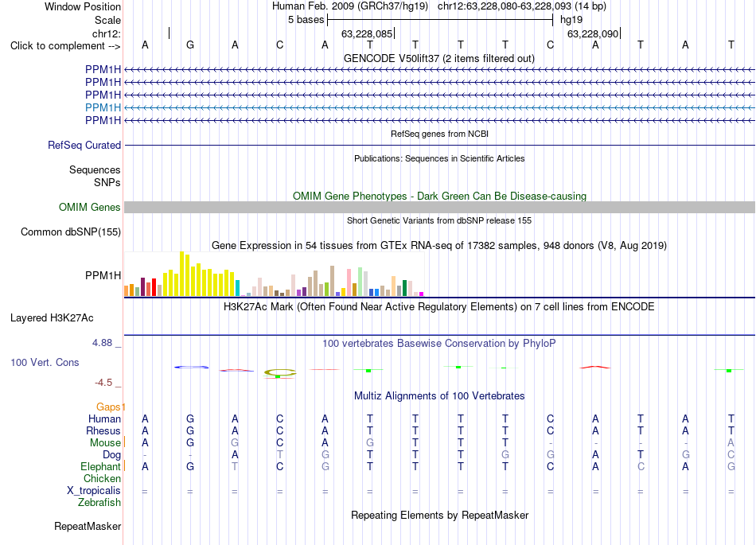
Task: Open 100 vertebrates Basewise Conservation PhyloP title
Action: (439, 344)
